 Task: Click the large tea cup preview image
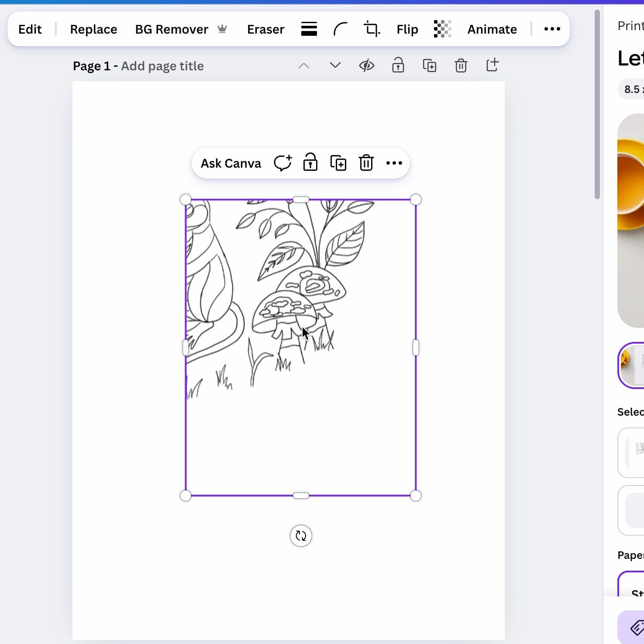click(631, 220)
